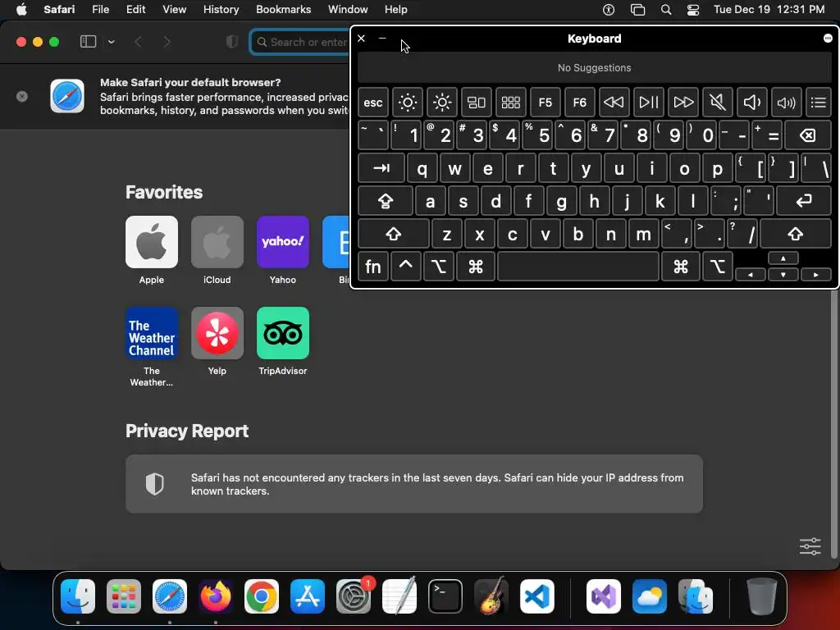Dismiss the default browser banner
The image size is (840, 630).
(22, 97)
